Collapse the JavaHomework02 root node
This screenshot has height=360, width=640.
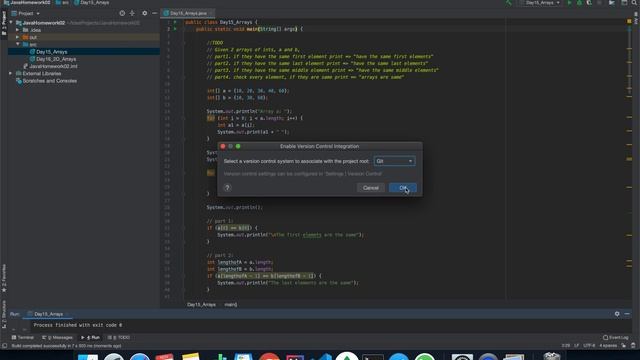(x=11, y=23)
